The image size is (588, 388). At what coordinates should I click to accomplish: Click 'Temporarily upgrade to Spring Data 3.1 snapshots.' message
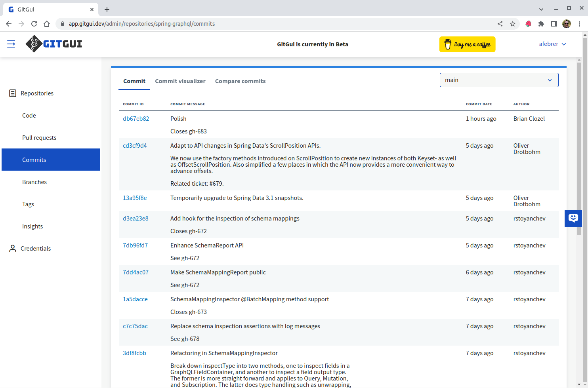237,198
